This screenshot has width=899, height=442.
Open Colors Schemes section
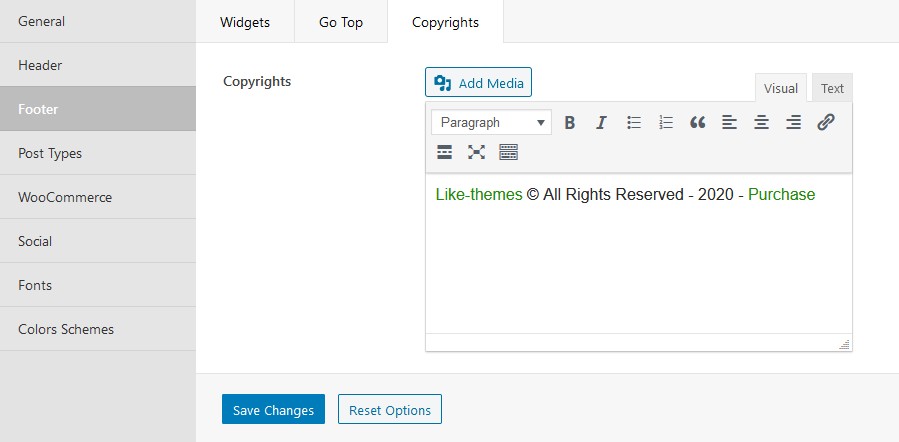[x=97, y=329]
